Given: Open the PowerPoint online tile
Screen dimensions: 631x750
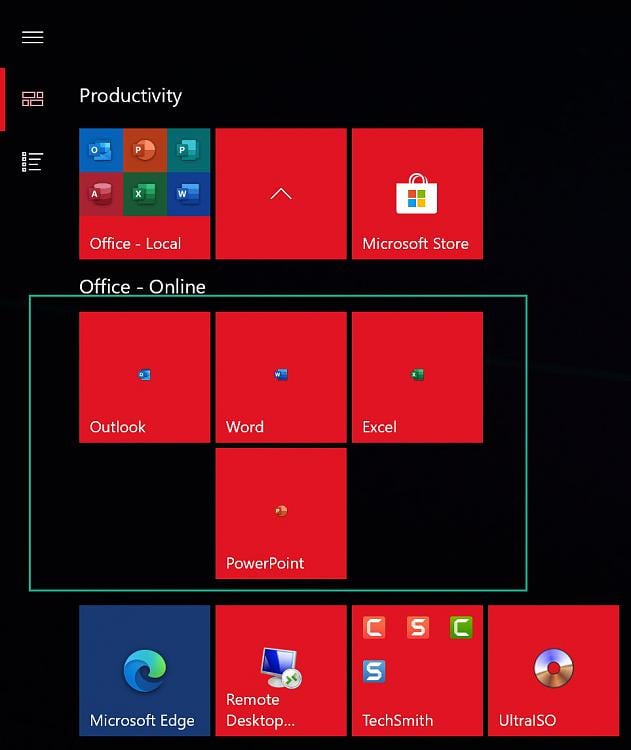Looking at the screenshot, I should (x=281, y=514).
